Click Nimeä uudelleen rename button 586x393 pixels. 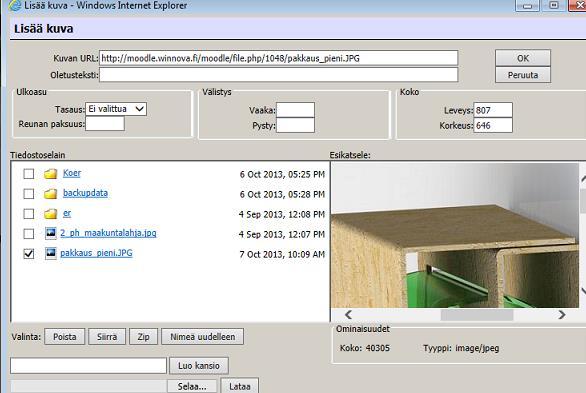coord(203,337)
